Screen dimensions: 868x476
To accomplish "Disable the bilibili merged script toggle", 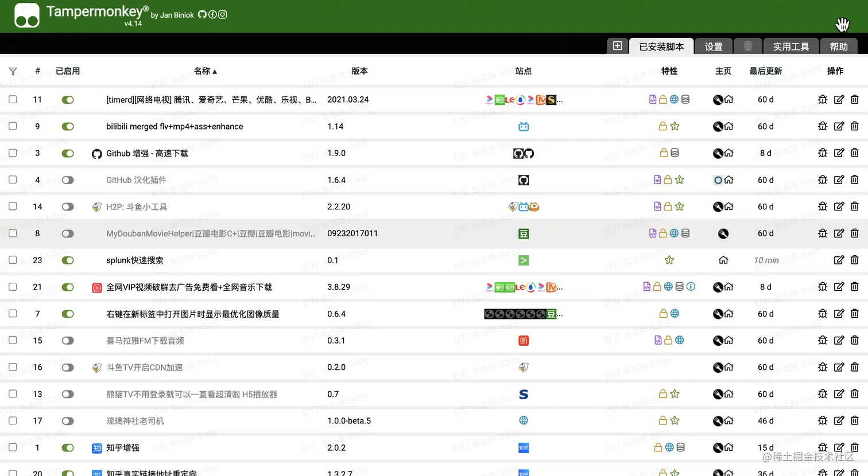I will pos(68,126).
